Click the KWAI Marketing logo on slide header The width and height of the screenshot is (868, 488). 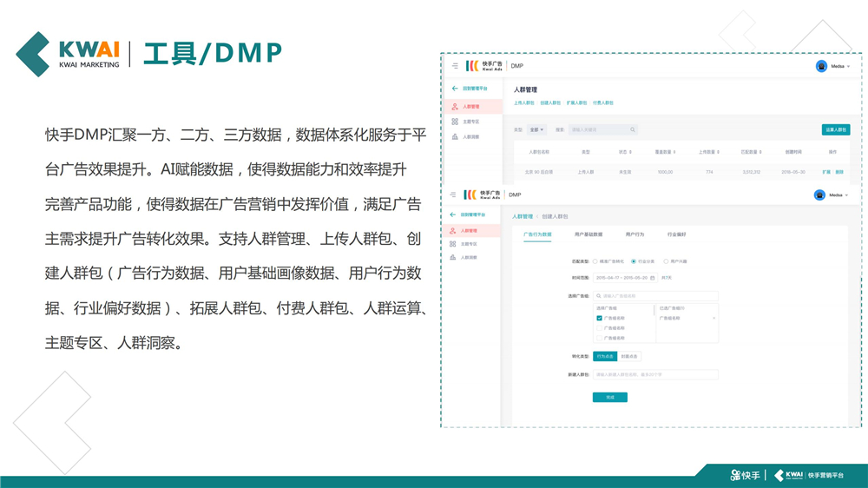(x=68, y=55)
